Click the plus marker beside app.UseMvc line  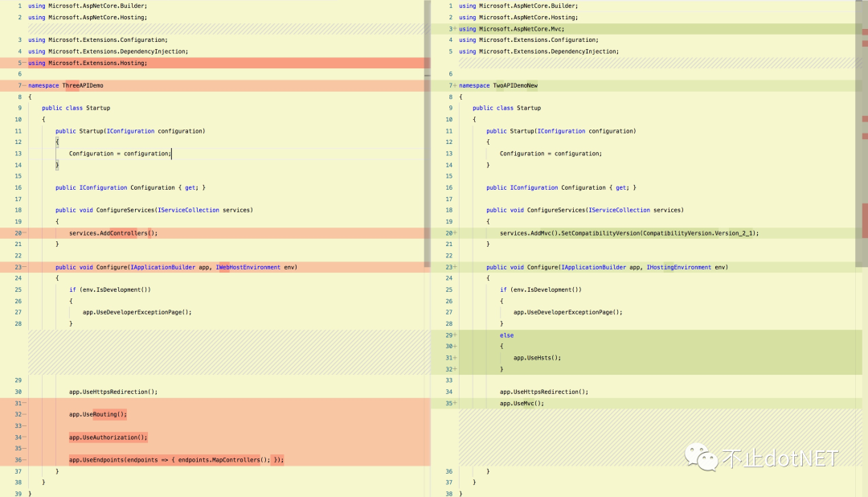(453, 403)
